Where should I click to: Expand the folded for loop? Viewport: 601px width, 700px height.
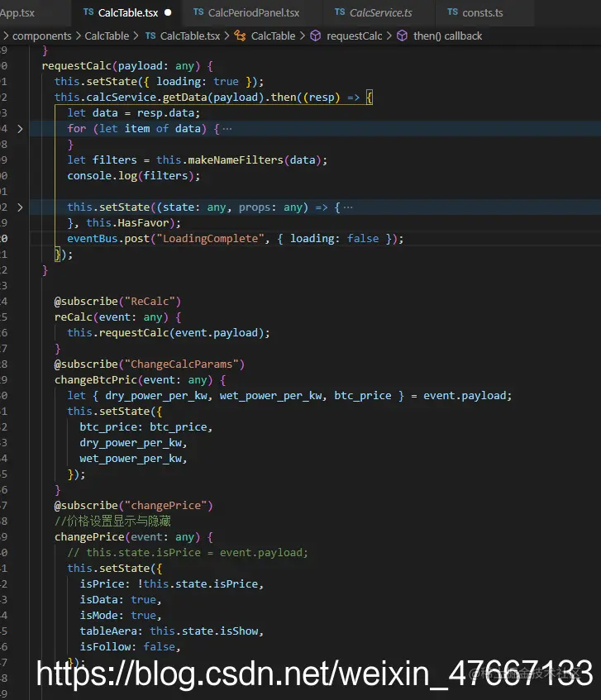(x=20, y=129)
